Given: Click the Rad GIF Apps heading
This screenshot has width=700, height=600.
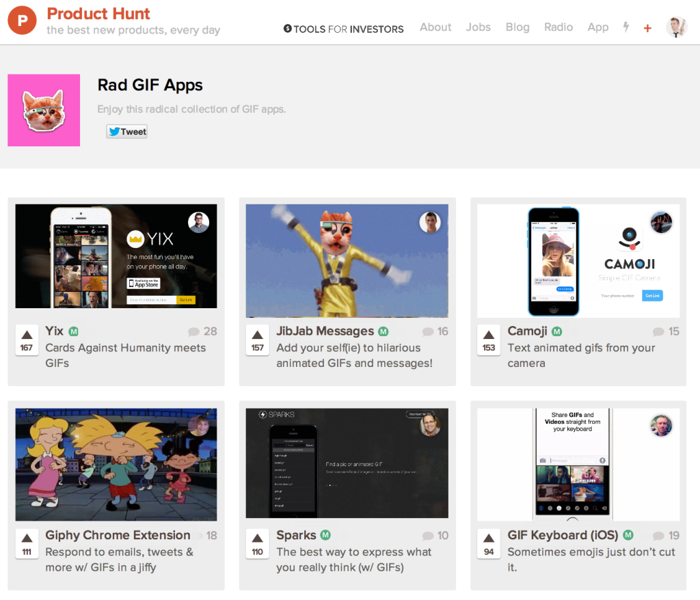Looking at the screenshot, I should coord(150,85).
